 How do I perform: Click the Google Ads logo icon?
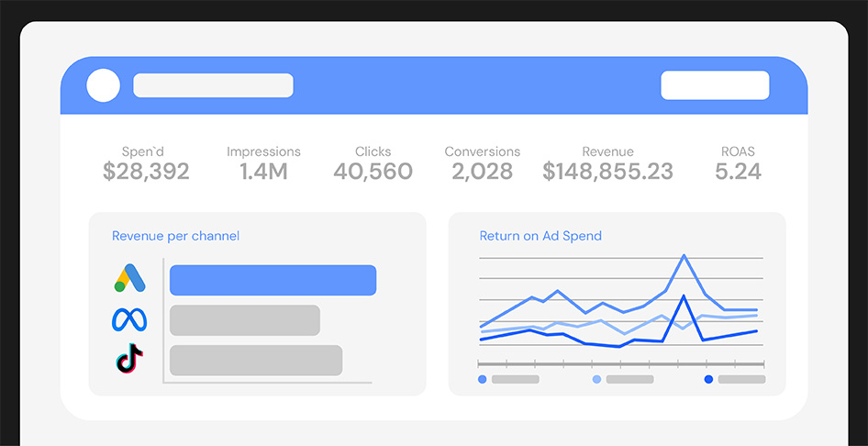click(128, 279)
